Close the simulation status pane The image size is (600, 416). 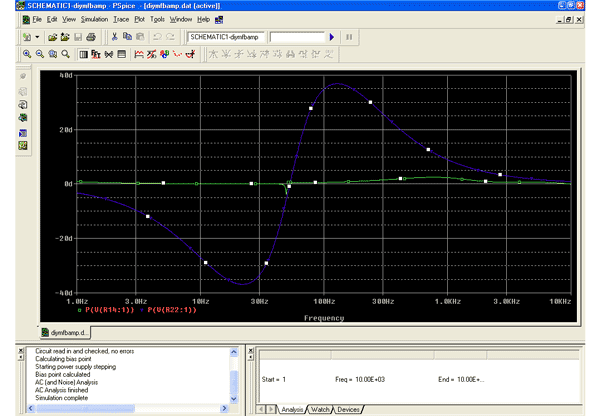(x=251, y=350)
